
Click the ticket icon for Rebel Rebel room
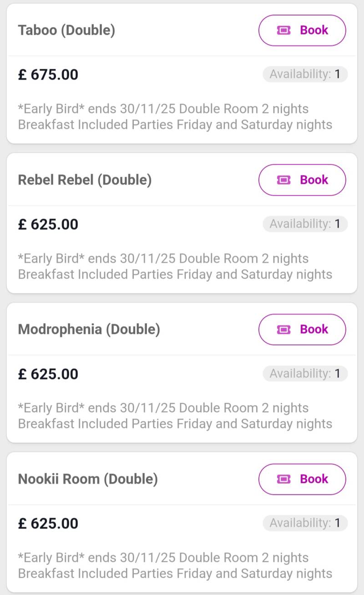(x=283, y=180)
